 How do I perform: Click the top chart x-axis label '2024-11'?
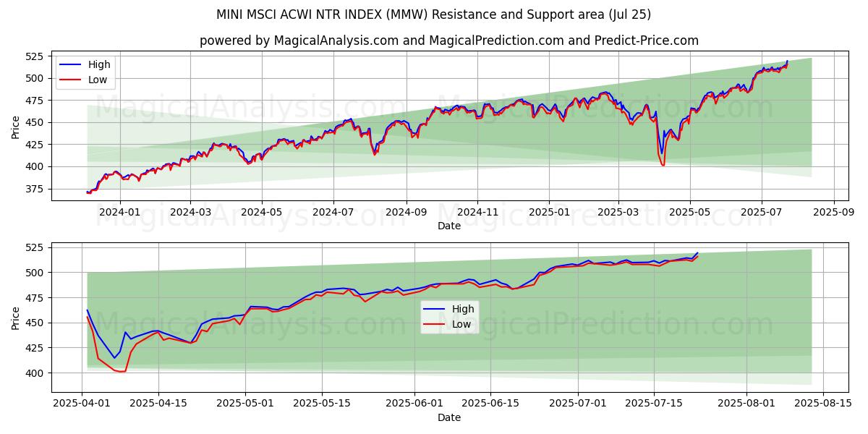point(477,213)
